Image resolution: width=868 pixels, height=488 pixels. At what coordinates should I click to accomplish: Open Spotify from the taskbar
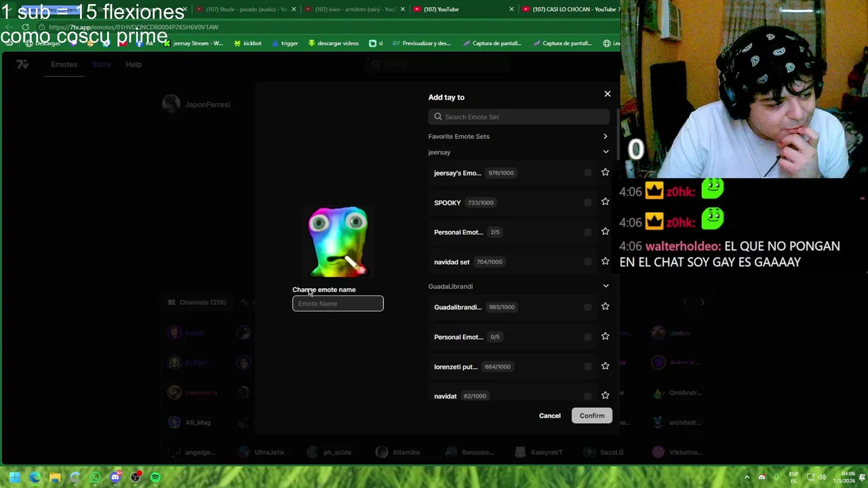pos(155,477)
